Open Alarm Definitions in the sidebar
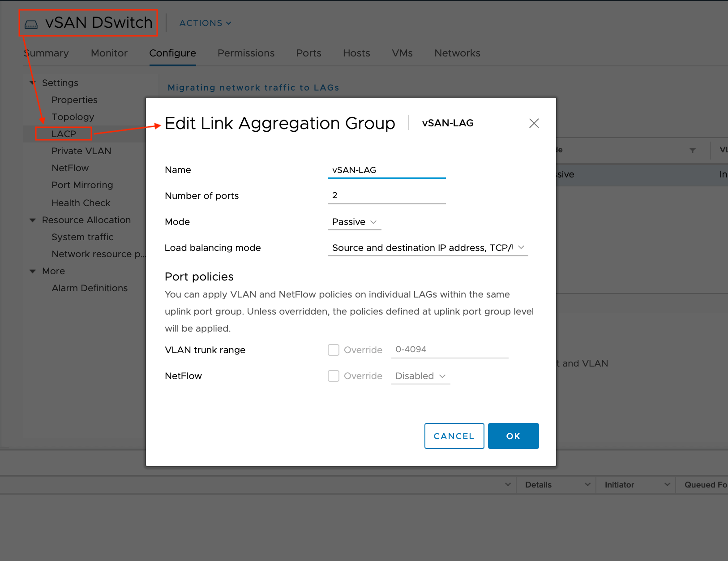The width and height of the screenshot is (728, 561). point(90,288)
